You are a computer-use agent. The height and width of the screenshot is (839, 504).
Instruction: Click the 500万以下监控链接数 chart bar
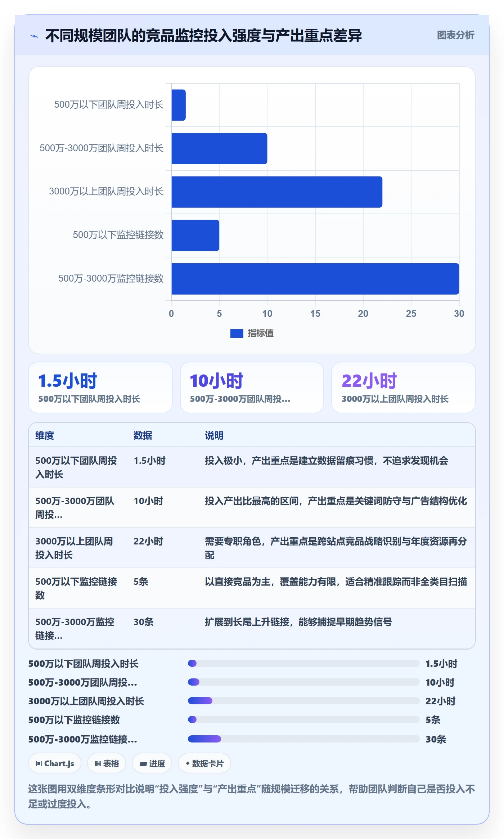(x=195, y=235)
